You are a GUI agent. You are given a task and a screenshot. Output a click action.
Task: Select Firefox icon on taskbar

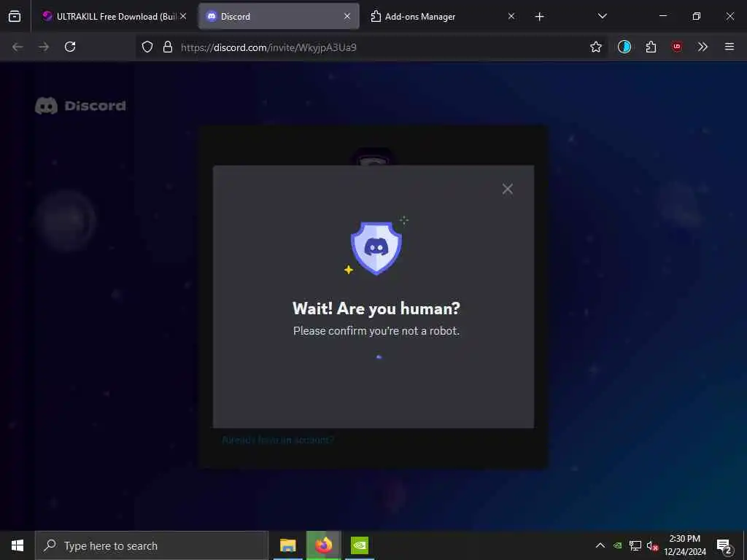[323, 545]
